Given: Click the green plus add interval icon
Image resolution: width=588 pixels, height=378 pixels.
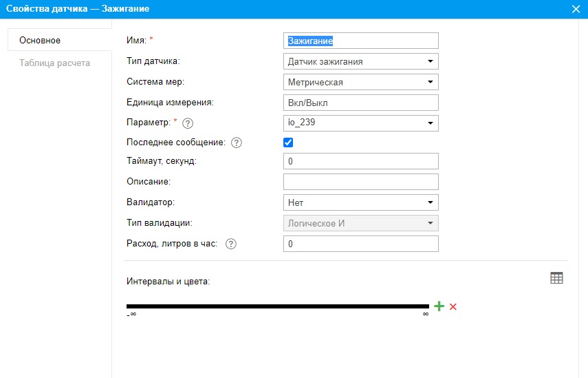Looking at the screenshot, I should [x=439, y=306].
